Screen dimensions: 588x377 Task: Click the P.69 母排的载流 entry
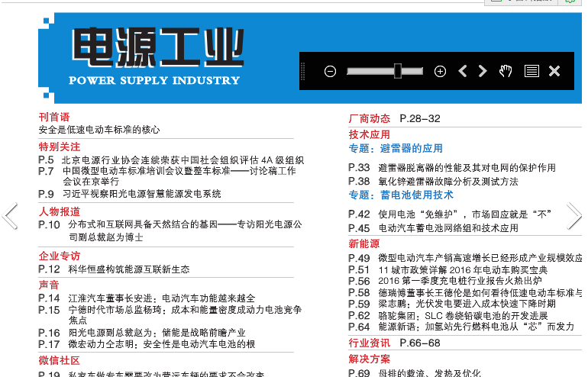415,373
